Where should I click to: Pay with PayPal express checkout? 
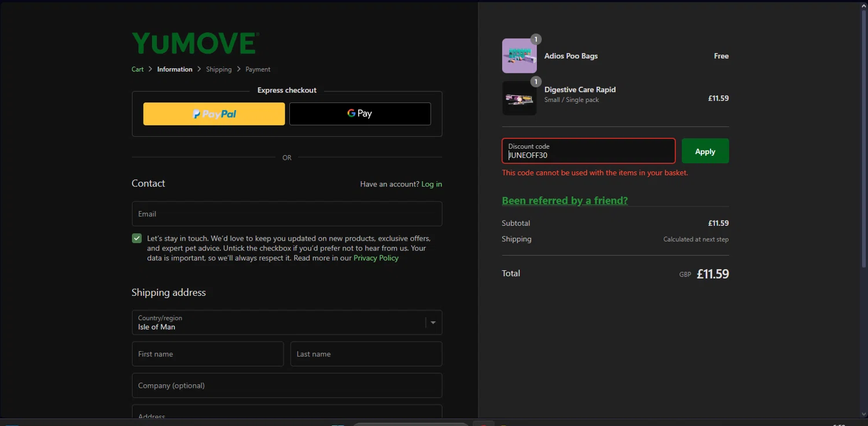pyautogui.click(x=214, y=114)
